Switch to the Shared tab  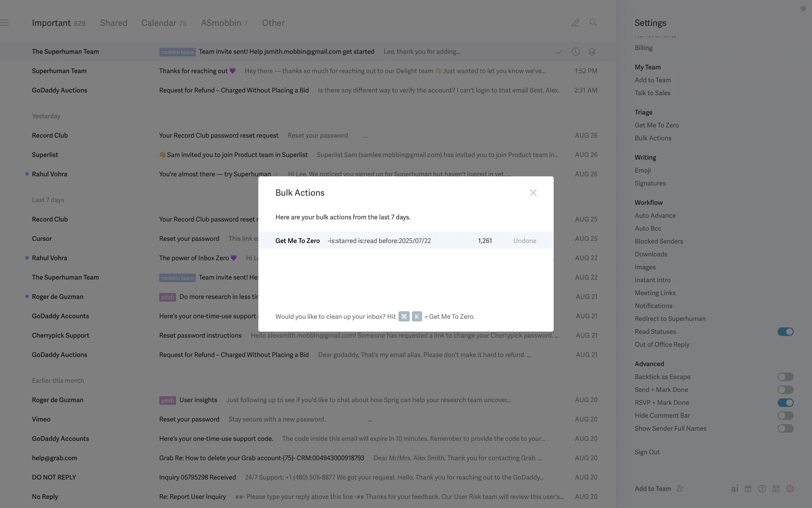coord(113,23)
